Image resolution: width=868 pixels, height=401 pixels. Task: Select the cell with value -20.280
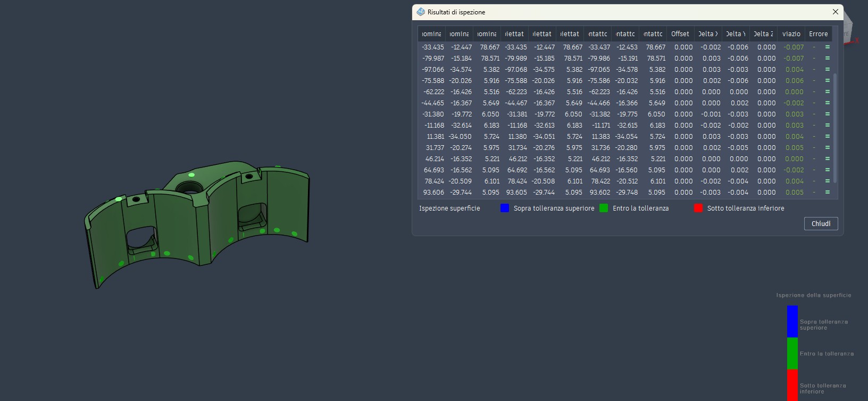[627, 148]
